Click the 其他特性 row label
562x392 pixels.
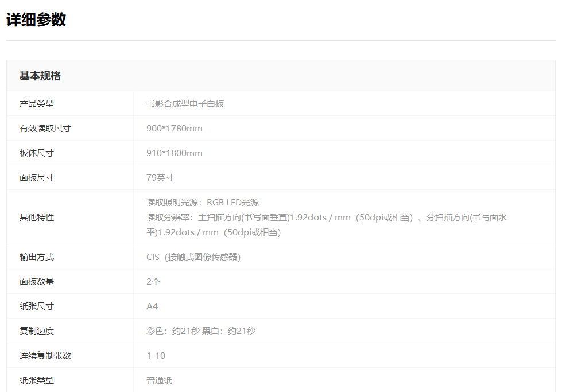(37, 218)
